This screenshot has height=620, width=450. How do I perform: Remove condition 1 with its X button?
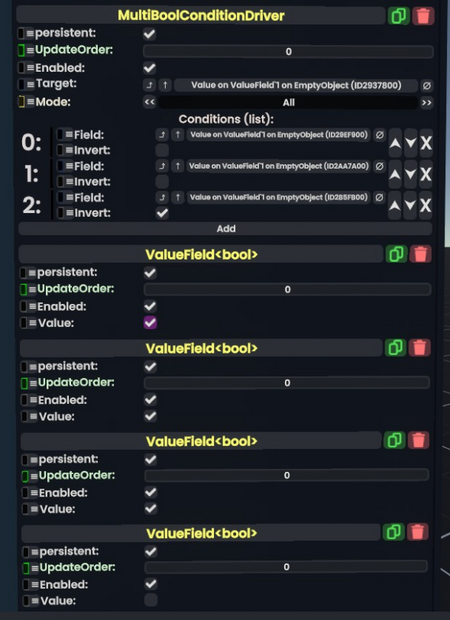pyautogui.click(x=425, y=174)
